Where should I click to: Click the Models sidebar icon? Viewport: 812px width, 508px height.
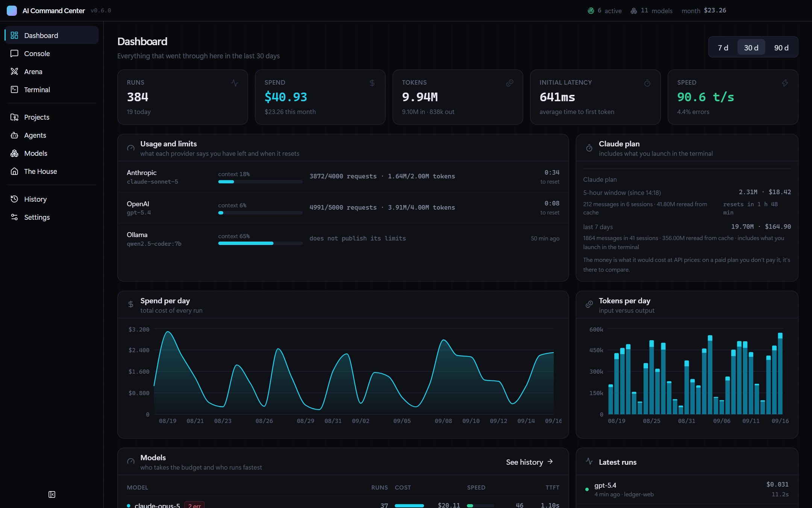pyautogui.click(x=14, y=153)
